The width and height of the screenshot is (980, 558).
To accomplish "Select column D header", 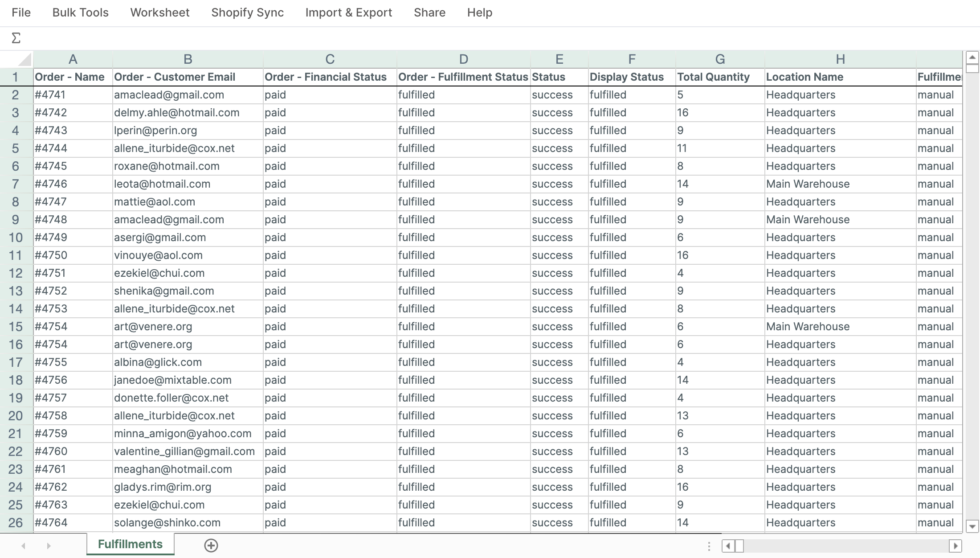I will (464, 59).
